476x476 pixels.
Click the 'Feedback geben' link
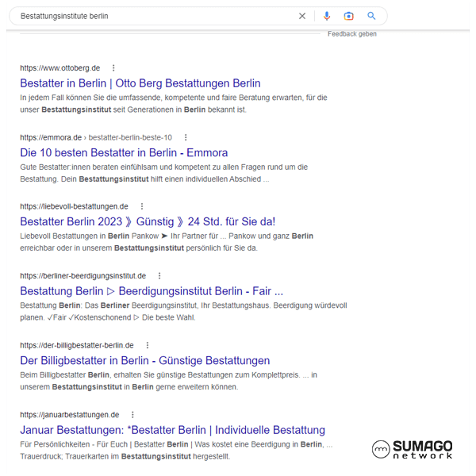[x=352, y=34]
